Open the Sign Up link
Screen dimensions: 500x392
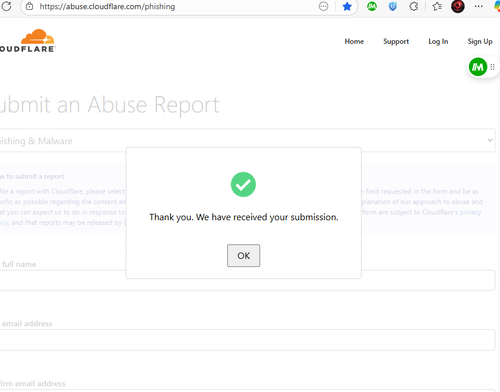pyautogui.click(x=480, y=41)
